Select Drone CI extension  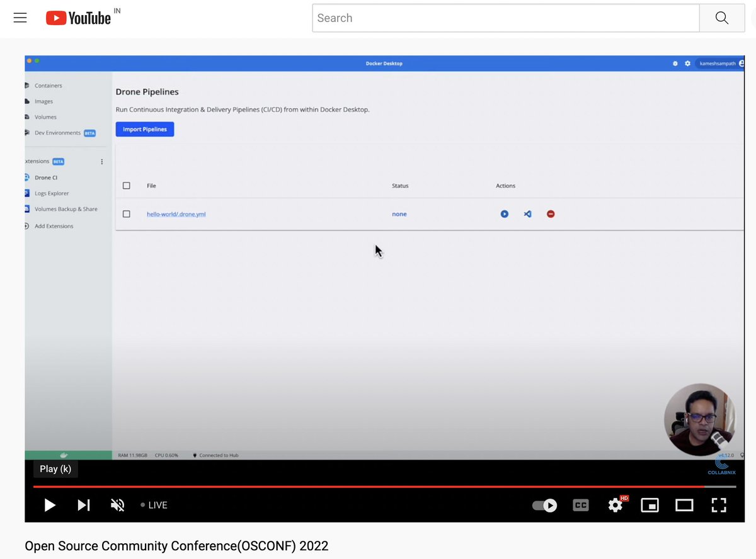click(45, 178)
